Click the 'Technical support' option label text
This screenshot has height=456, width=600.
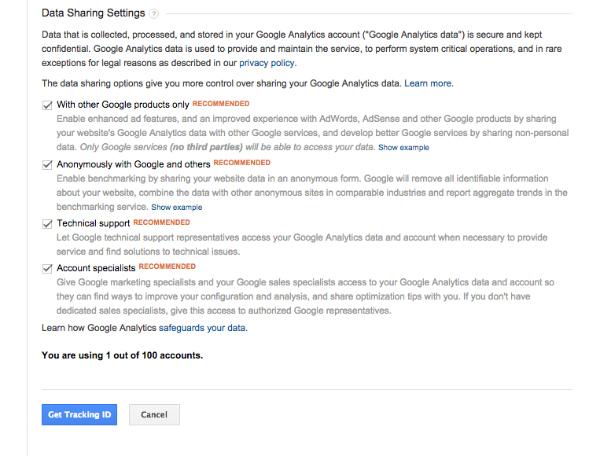93,223
